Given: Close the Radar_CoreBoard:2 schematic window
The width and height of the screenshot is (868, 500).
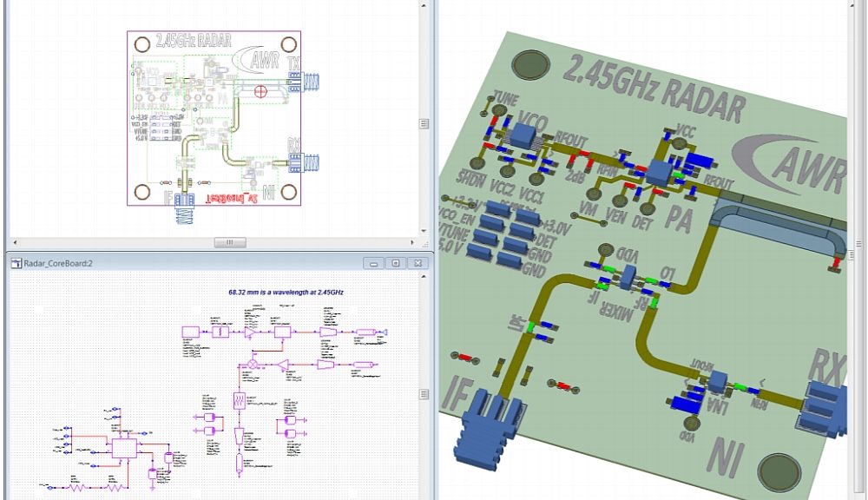Looking at the screenshot, I should (418, 263).
